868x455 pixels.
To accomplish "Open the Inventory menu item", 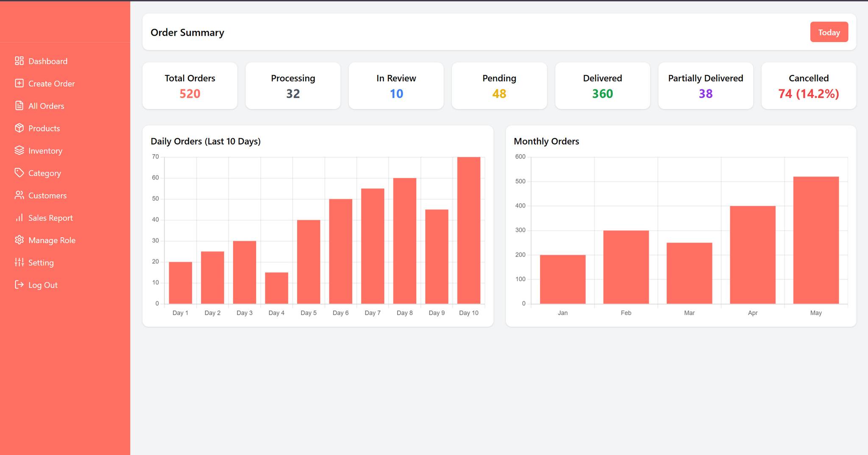I will pos(45,151).
